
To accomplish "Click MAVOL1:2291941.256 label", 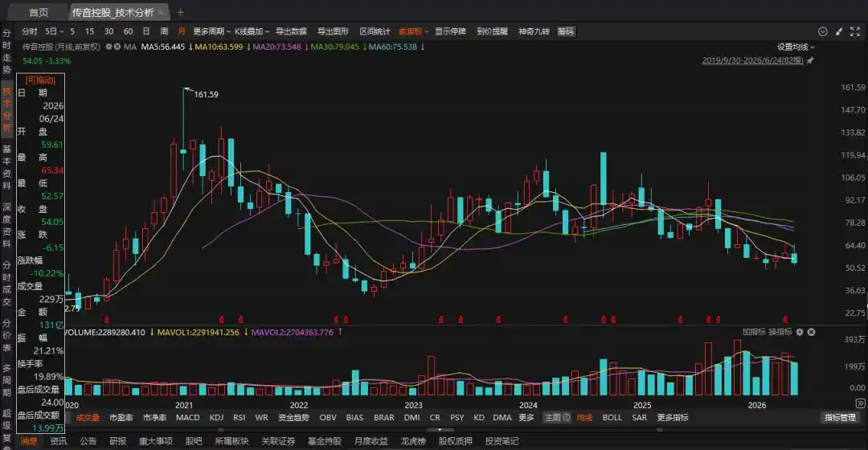I will (x=199, y=332).
